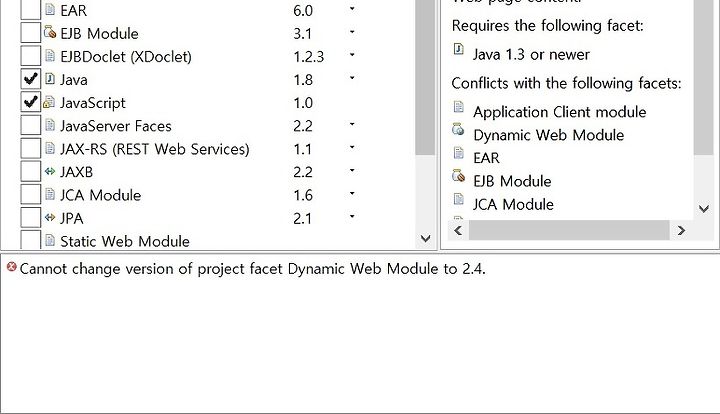Click the details panel vertical scrollbar thumb

[703, 77]
